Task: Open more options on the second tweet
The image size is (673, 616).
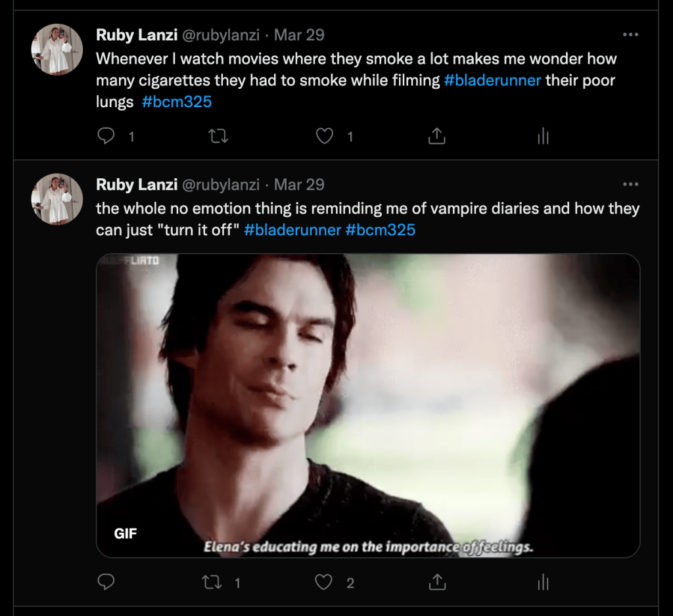Action: (x=630, y=185)
